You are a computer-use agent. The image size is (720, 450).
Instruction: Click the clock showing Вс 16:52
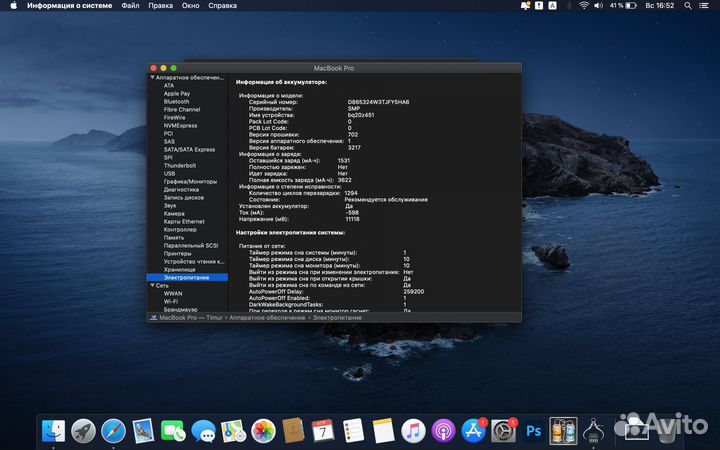pos(659,6)
